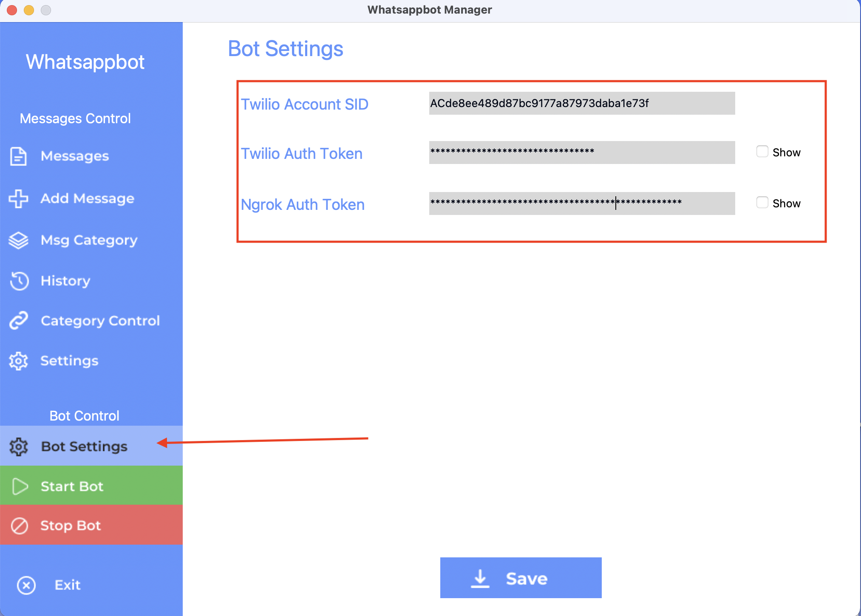This screenshot has height=616, width=861.
Task: Click the Exit circled X icon
Action: [26, 585]
